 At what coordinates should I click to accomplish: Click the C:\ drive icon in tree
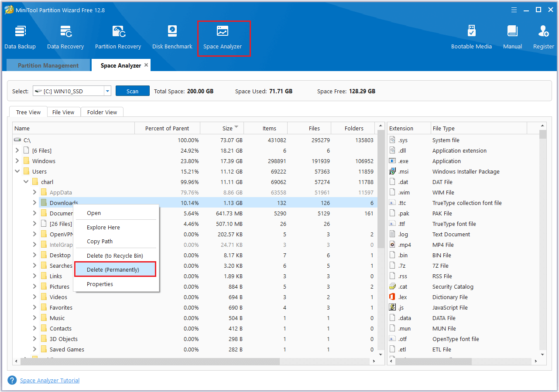(x=17, y=140)
